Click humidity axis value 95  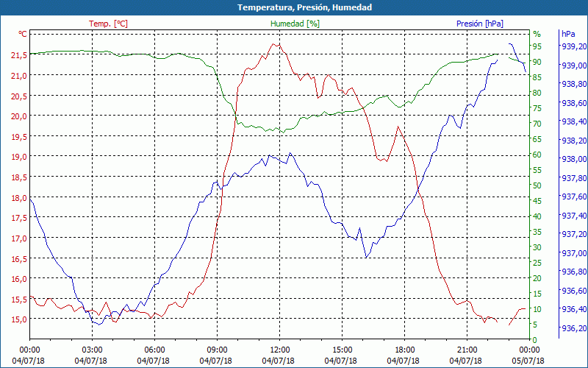pyautogui.click(x=537, y=46)
